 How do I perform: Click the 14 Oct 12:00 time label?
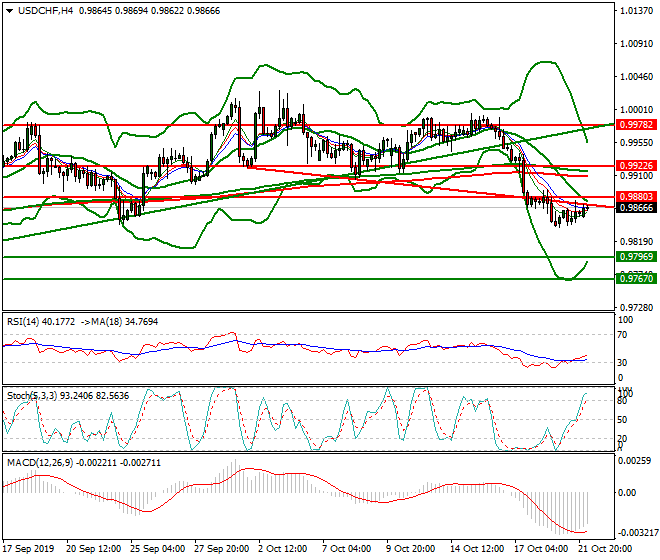pyautogui.click(x=476, y=549)
